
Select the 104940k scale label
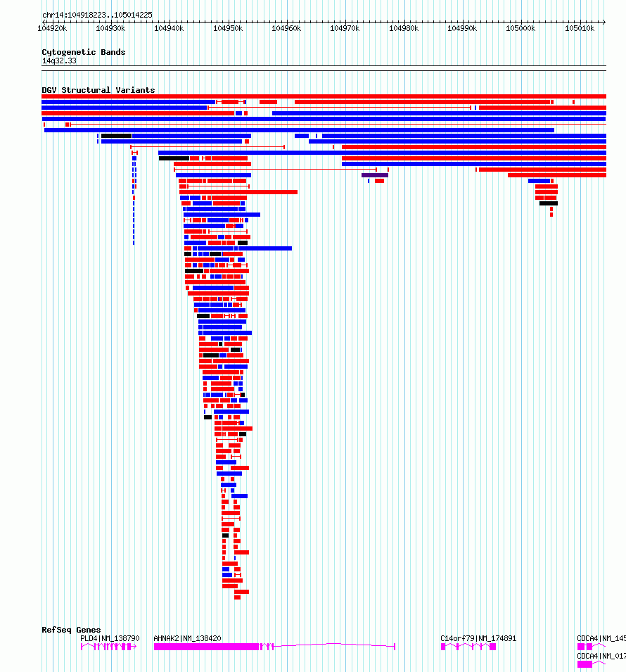coord(169,28)
